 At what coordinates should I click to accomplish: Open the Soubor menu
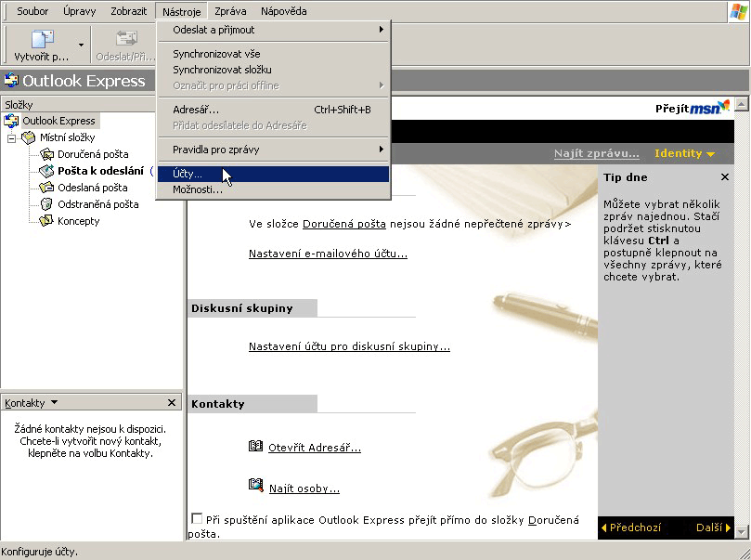click(32, 11)
